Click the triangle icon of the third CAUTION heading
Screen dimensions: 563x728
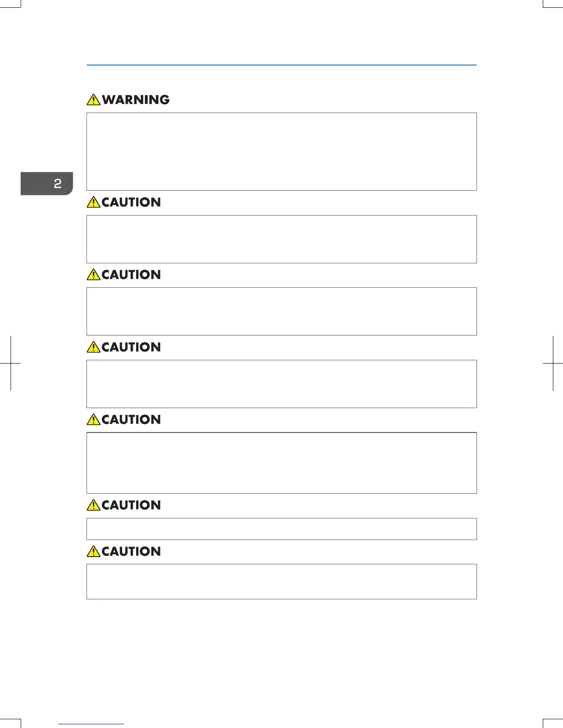pyautogui.click(x=93, y=347)
